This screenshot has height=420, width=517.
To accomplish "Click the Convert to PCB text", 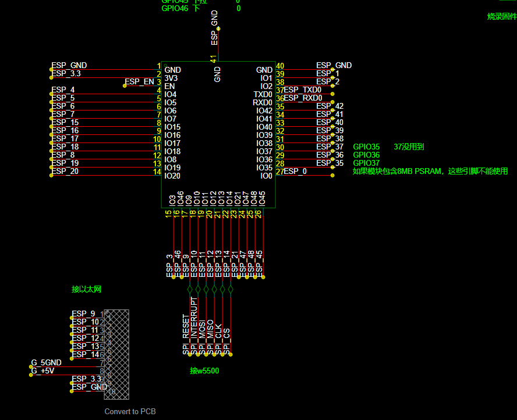I will click(130, 411).
